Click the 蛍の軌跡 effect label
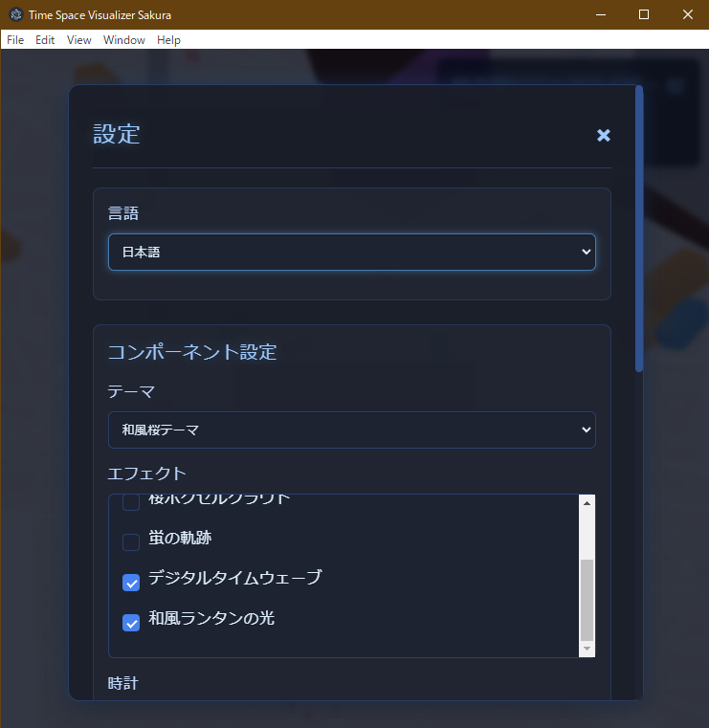The image size is (709, 728). [x=180, y=538]
